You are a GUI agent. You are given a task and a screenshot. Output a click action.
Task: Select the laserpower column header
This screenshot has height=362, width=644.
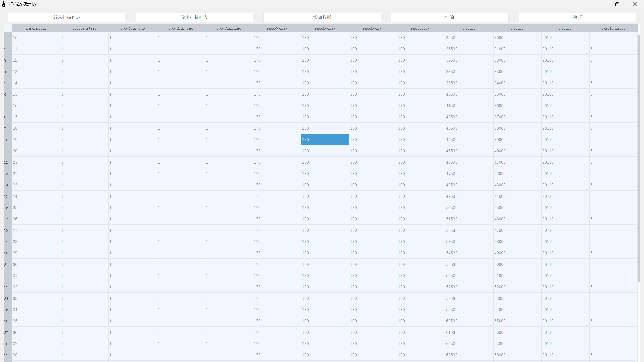pyautogui.click(x=36, y=28)
